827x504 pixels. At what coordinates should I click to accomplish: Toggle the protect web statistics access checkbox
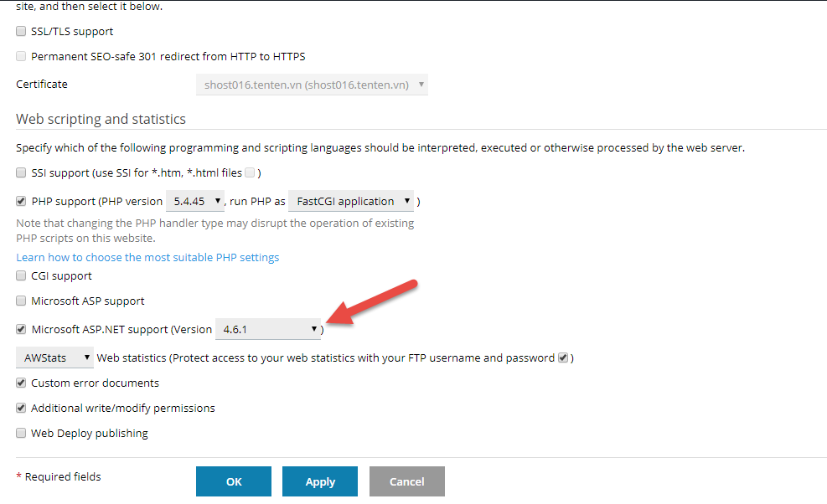tap(563, 357)
